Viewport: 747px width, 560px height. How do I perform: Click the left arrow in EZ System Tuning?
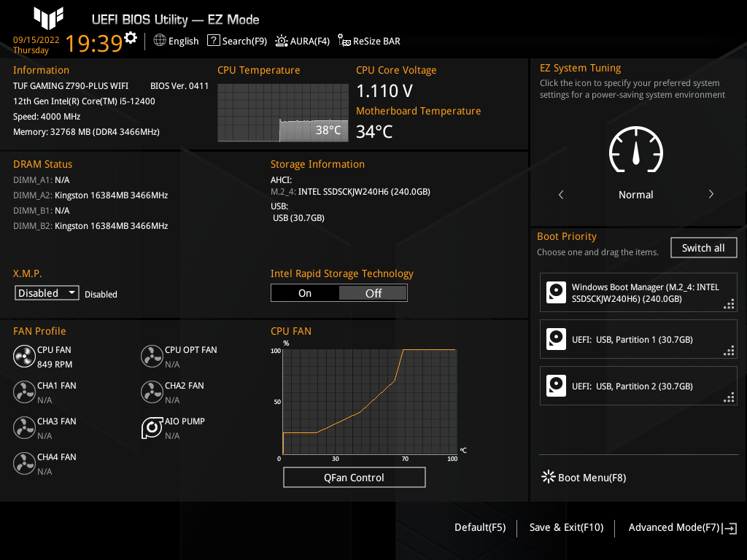coord(560,194)
